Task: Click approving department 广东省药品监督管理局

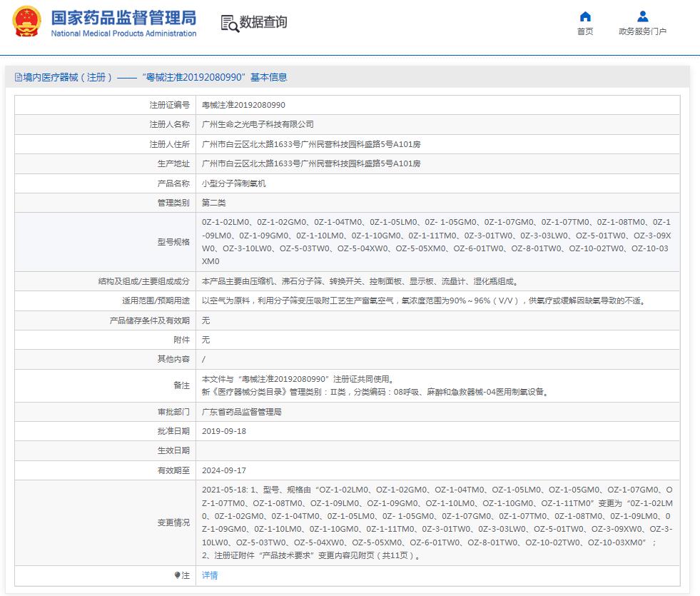Action: 242,412
